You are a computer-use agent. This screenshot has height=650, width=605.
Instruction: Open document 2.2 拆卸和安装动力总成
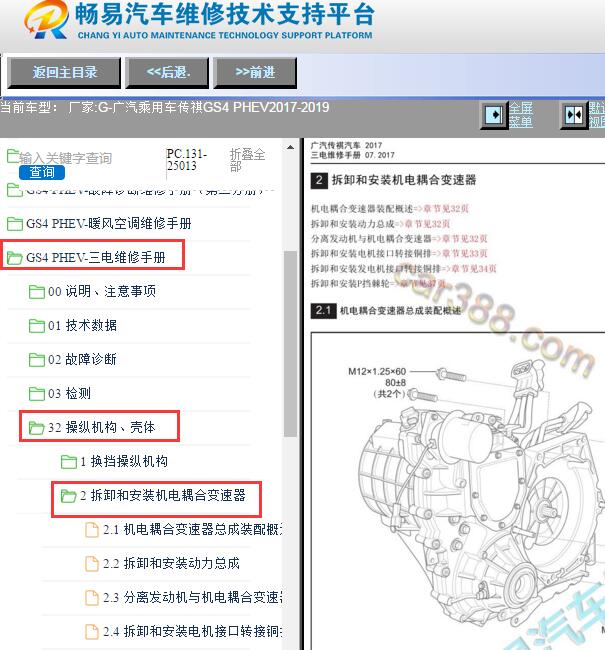tap(171, 563)
